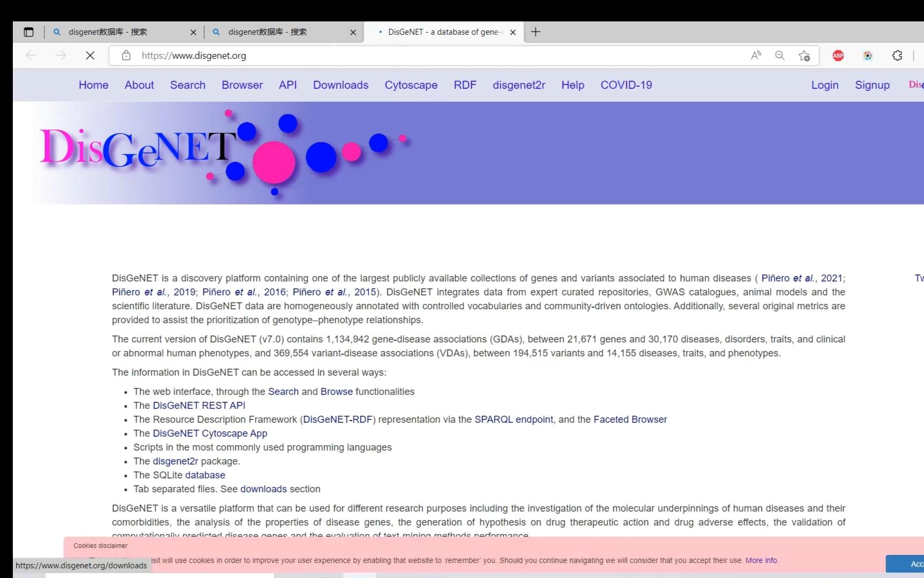Open the downloads section link
The height and width of the screenshot is (578, 924).
click(x=264, y=489)
